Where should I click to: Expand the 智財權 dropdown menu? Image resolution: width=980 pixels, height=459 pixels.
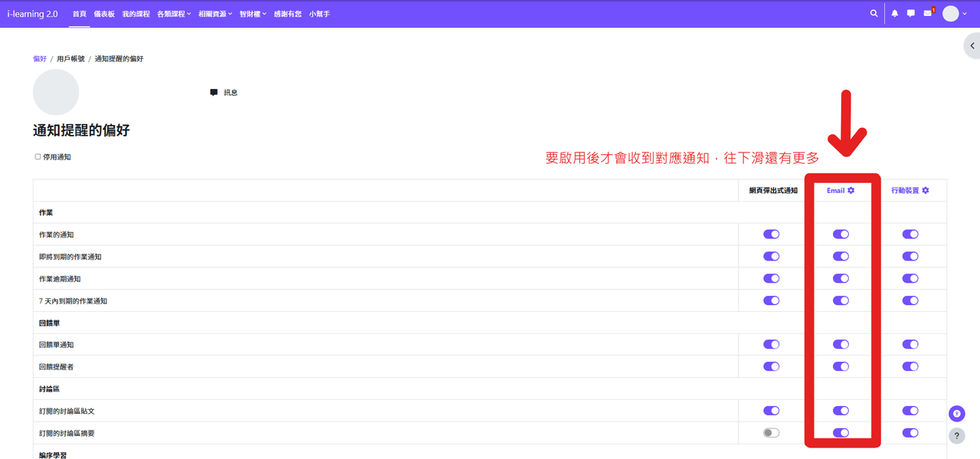pos(253,14)
